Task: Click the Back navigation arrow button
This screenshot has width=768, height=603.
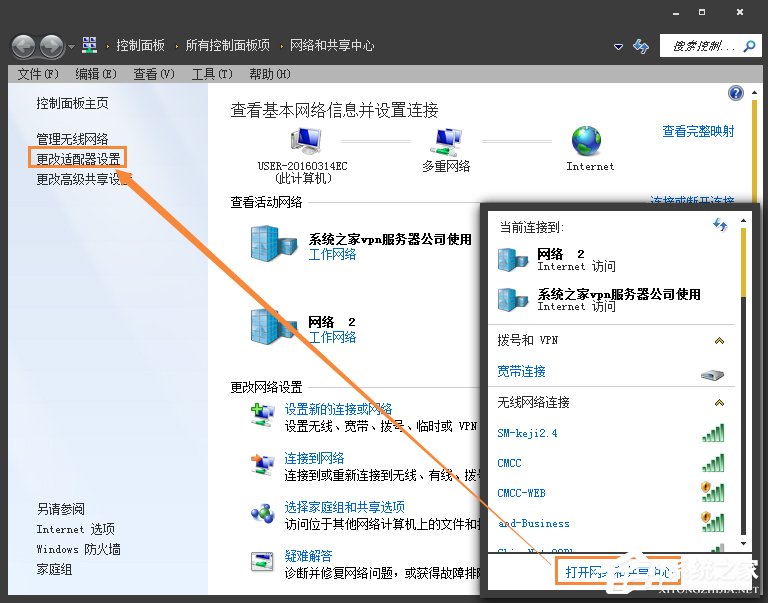Action: click(x=23, y=46)
